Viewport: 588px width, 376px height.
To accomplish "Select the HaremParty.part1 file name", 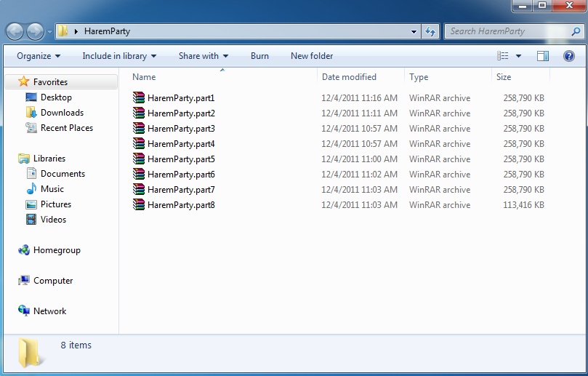I will [x=181, y=98].
